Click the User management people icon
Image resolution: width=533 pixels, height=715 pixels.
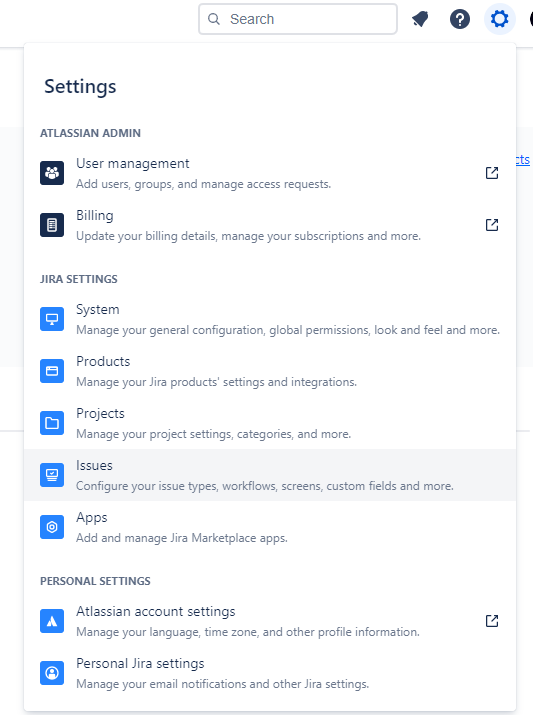coord(52,173)
